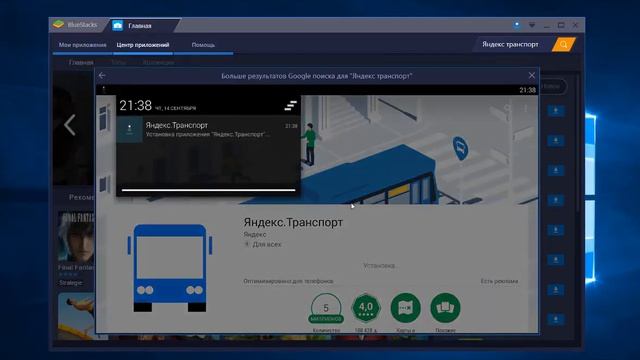
Task: Open the Яндекс.Транспорт install notification
Action: (x=208, y=129)
